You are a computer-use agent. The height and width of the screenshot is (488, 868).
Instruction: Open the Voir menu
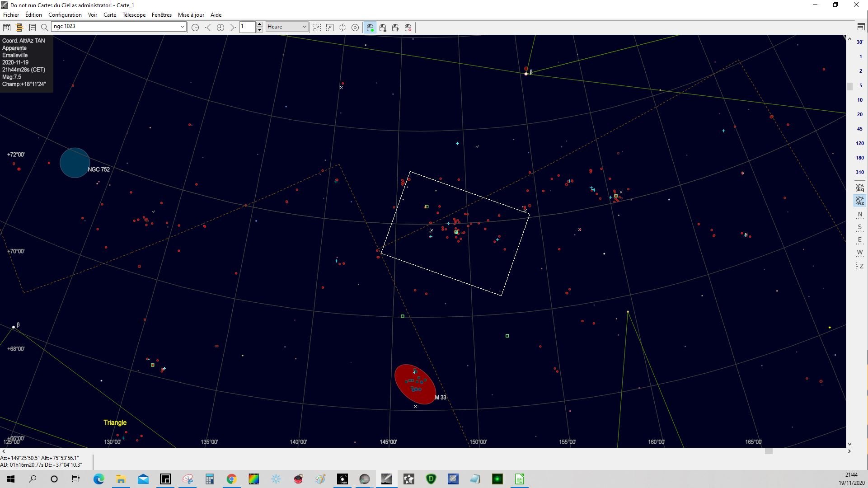click(x=93, y=15)
